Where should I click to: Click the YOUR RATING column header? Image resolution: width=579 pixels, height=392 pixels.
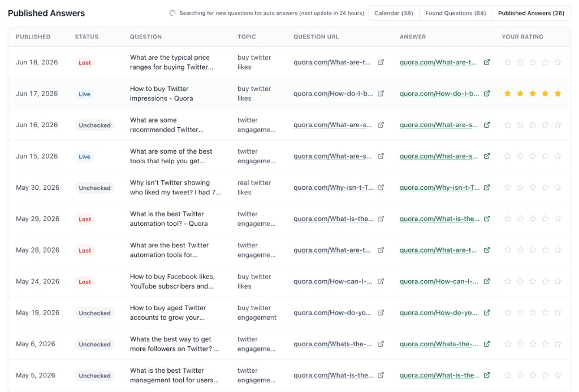click(522, 37)
